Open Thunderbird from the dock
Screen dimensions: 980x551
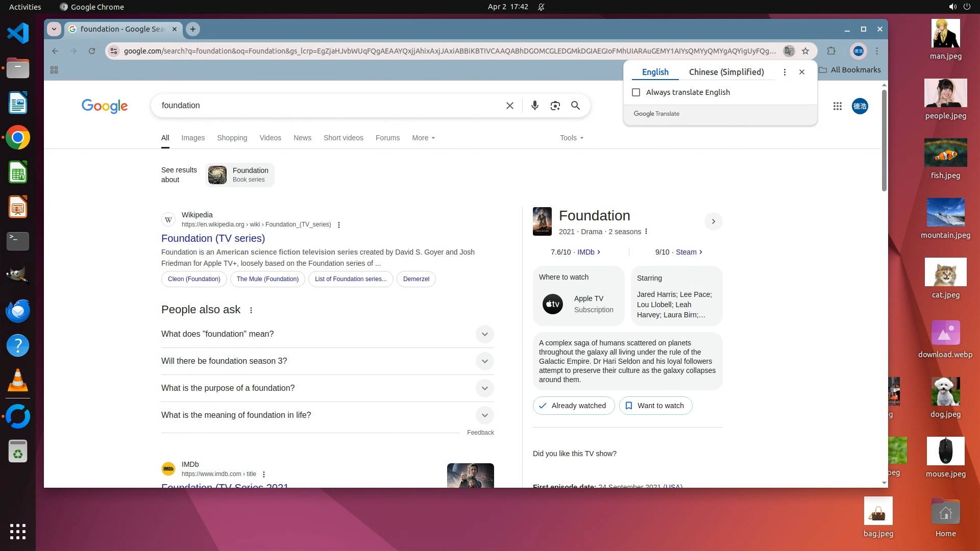coord(18,311)
